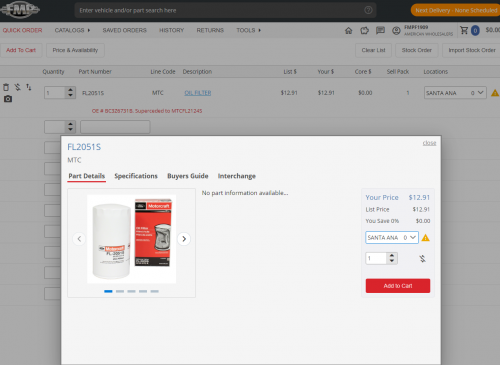Open the user account icon

coord(396,31)
